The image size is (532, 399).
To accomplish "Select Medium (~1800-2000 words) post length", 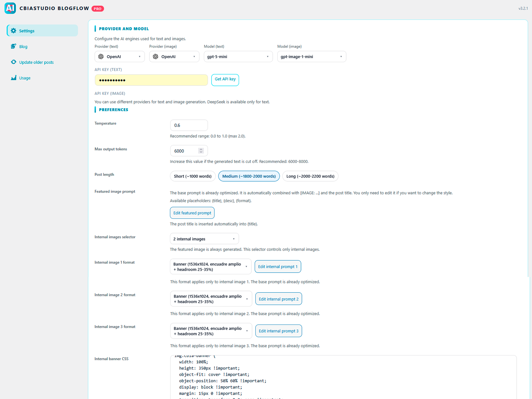I will pos(249,176).
